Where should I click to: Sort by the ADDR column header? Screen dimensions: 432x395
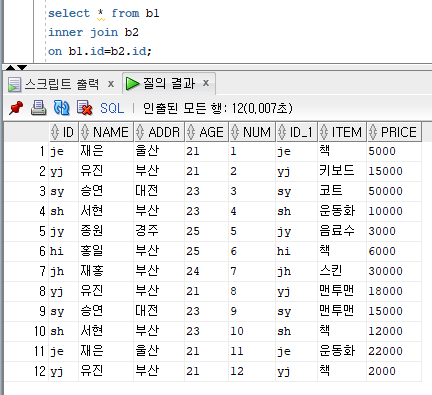coord(159,132)
